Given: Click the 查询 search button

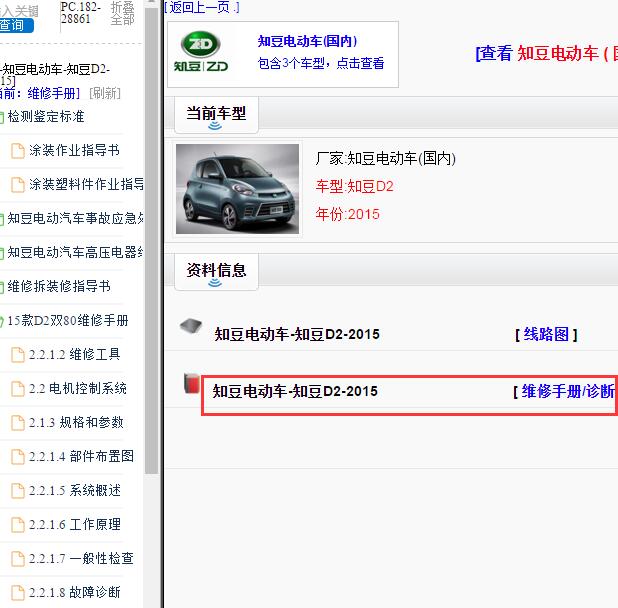Looking at the screenshot, I should point(16,25).
